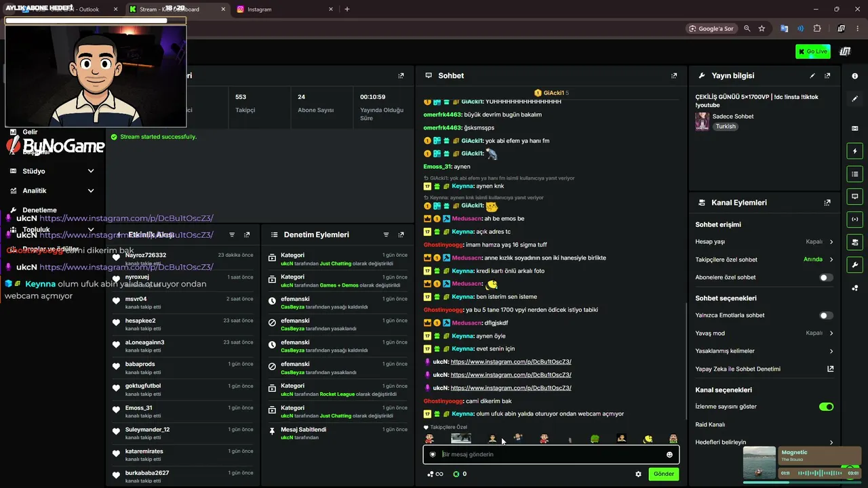Viewport: 868px width, 488px height.
Task: Open a new browser tab
Action: pyautogui.click(x=347, y=9)
